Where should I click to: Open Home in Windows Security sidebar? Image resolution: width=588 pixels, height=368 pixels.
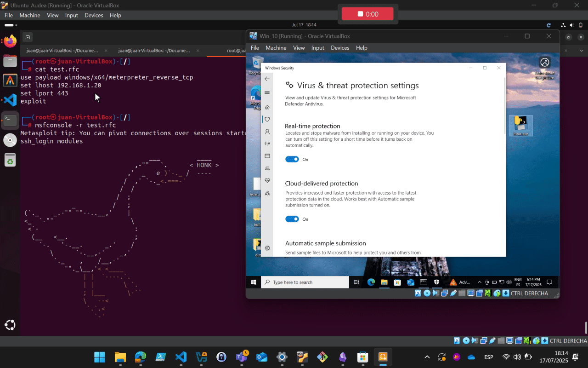[267, 107]
